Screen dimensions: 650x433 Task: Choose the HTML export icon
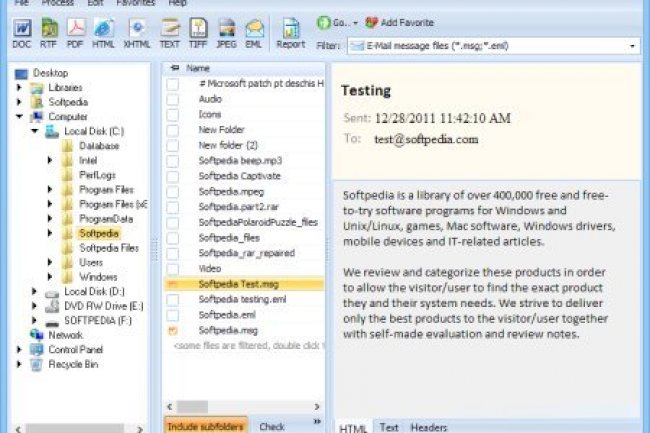[103, 32]
